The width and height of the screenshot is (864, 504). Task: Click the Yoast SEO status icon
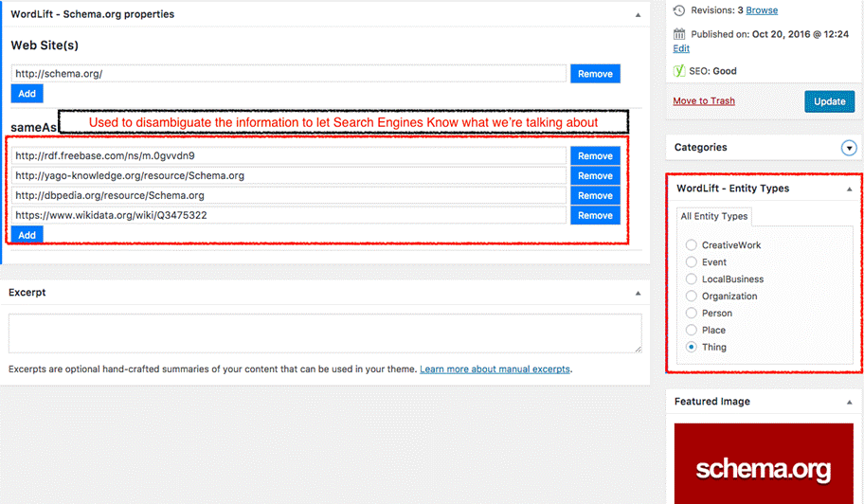(678, 71)
